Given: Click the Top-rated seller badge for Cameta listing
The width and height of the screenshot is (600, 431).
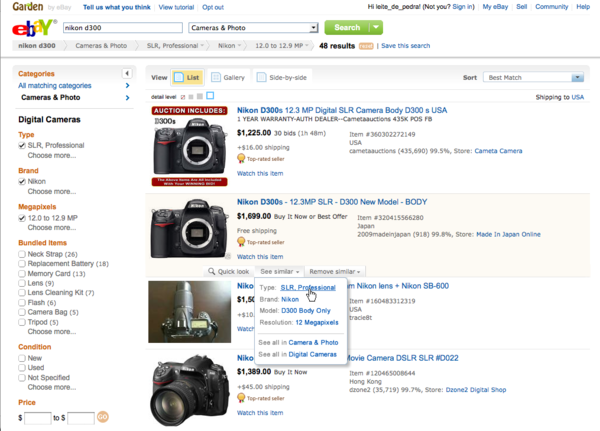Looking at the screenshot, I should [261, 158].
